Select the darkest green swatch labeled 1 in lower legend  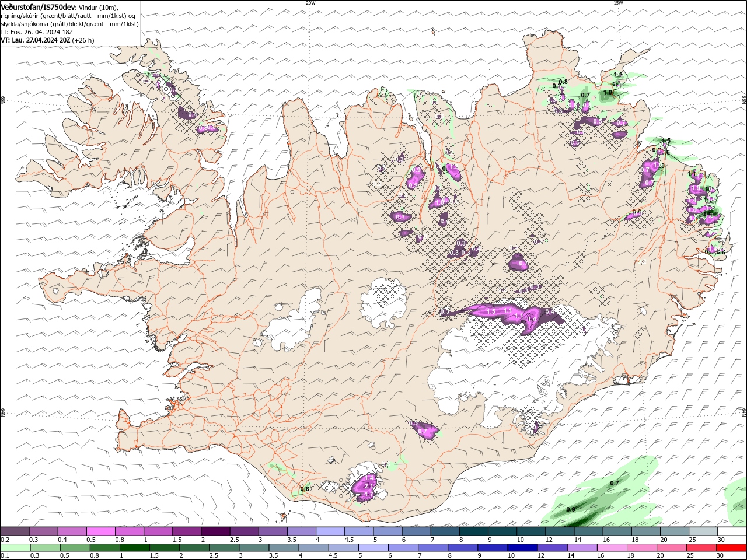click(134, 548)
